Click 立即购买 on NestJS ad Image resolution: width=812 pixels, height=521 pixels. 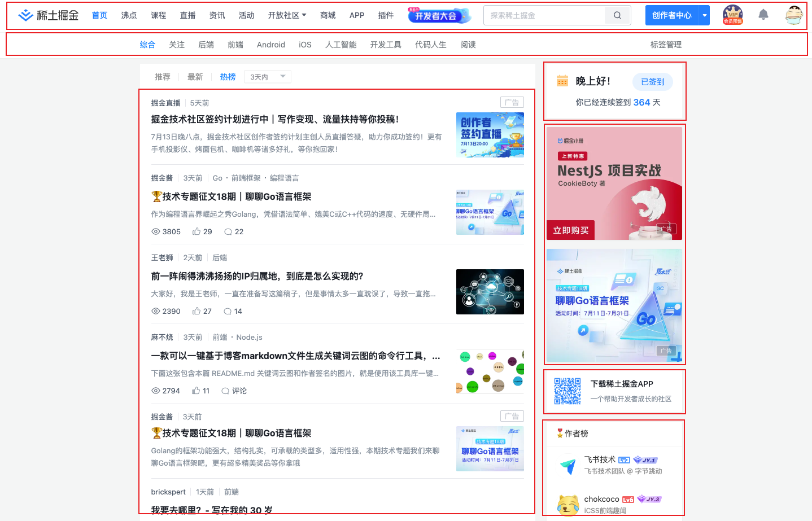(x=570, y=230)
